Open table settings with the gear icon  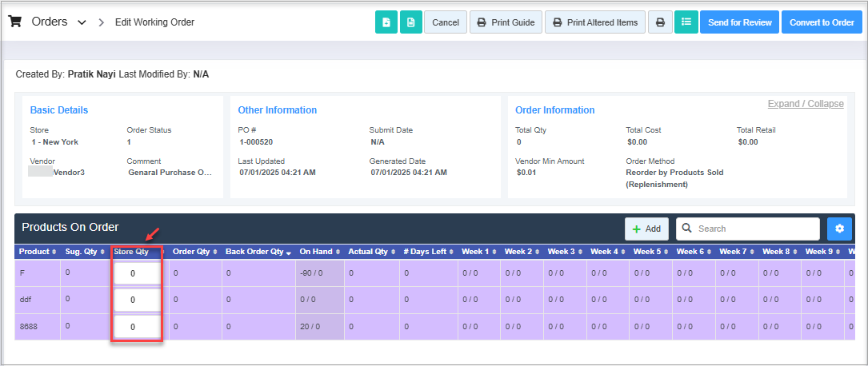point(839,229)
